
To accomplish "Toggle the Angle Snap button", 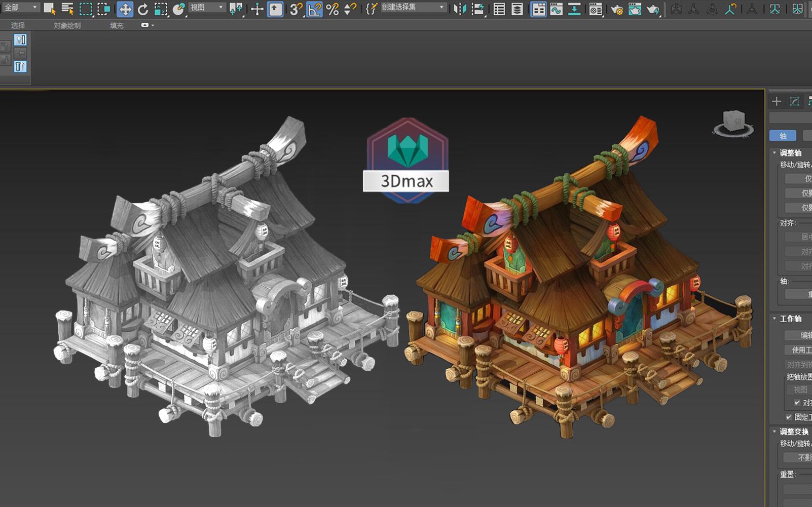I will [315, 8].
